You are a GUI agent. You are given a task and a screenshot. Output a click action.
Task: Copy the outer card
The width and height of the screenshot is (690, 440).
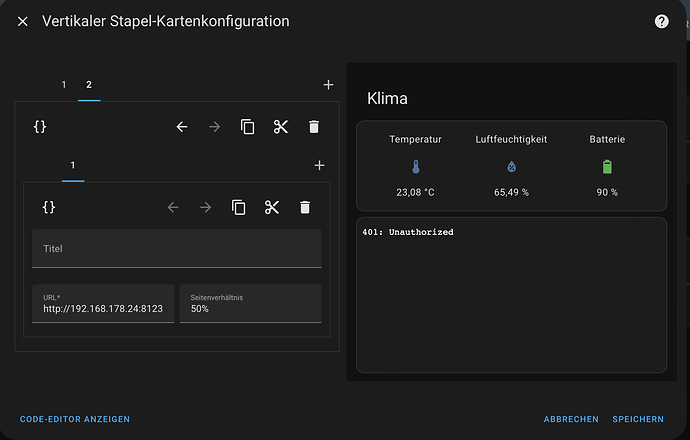pyautogui.click(x=247, y=127)
